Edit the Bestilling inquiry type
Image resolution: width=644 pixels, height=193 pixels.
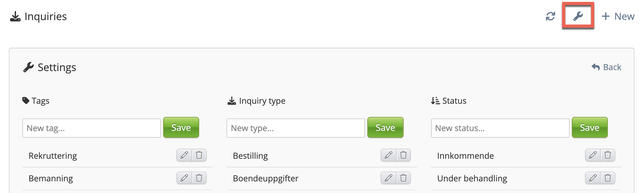click(388, 155)
